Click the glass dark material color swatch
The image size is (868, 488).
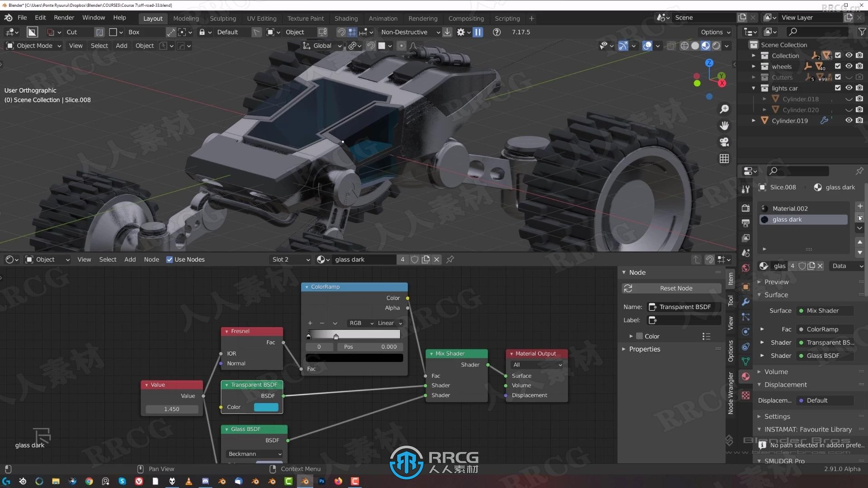click(x=765, y=219)
